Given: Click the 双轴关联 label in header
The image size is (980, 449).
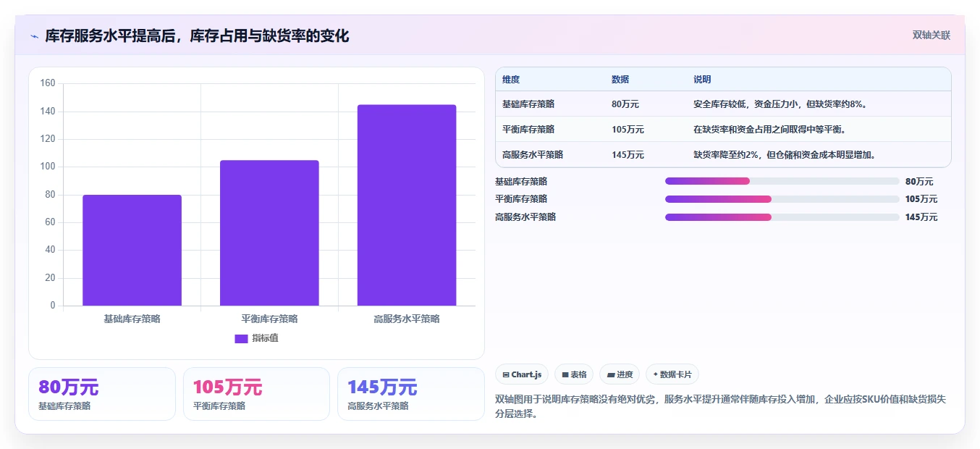Looking at the screenshot, I should tap(931, 35).
